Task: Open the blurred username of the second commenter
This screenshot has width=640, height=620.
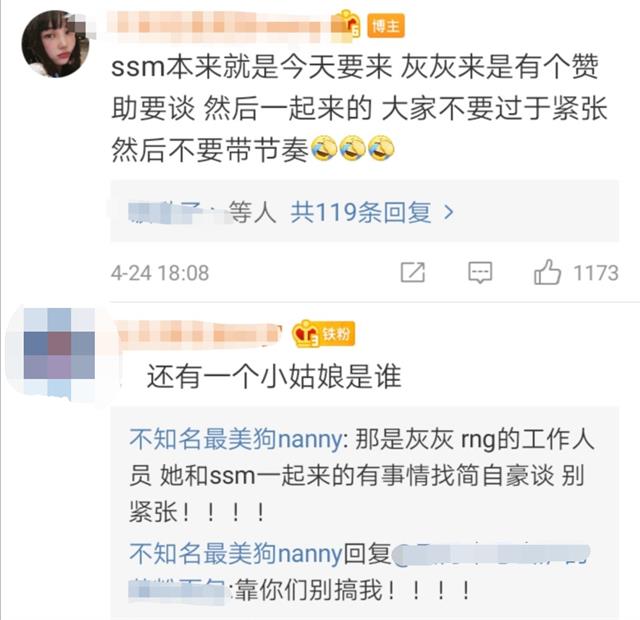Action: [198, 335]
